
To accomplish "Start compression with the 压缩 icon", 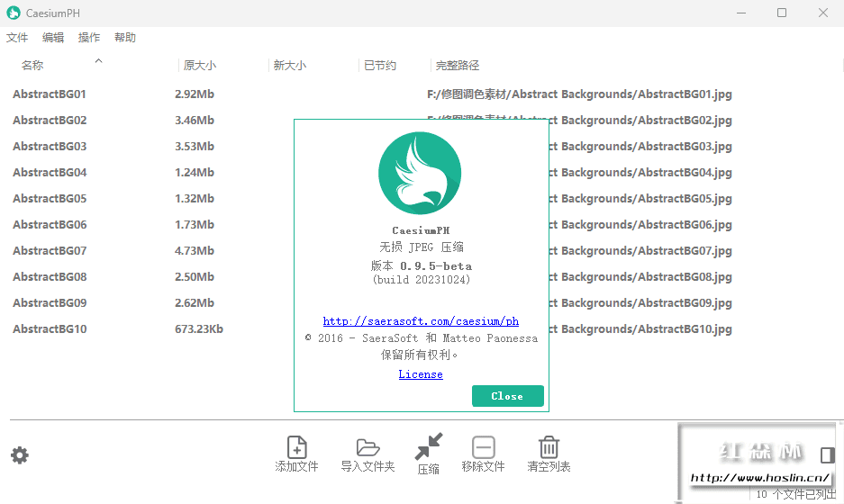I will pyautogui.click(x=429, y=446).
